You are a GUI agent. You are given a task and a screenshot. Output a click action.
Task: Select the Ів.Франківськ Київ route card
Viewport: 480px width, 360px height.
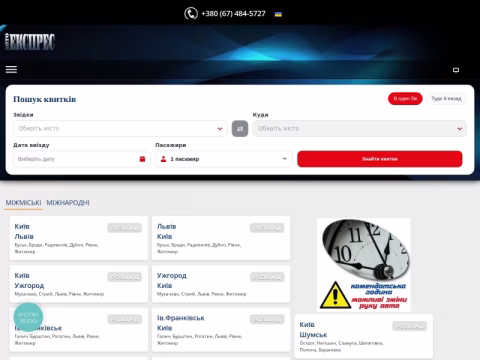[x=221, y=330]
